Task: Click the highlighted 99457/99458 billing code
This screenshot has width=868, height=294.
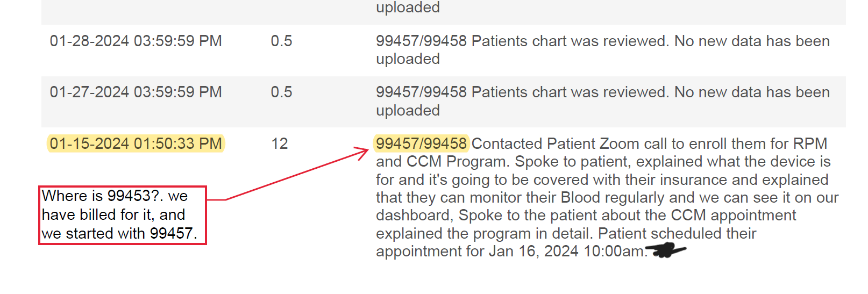Action: [421, 144]
